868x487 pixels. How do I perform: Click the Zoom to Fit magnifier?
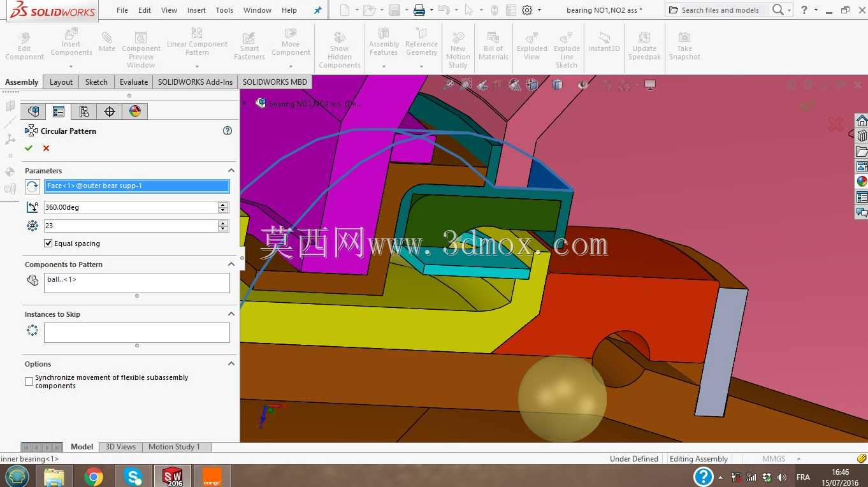450,85
